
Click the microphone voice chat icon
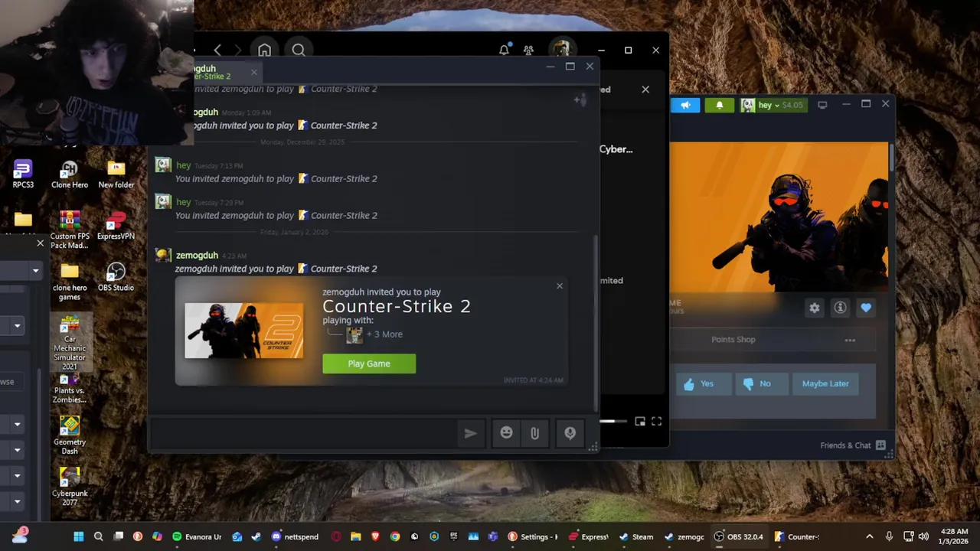pyautogui.click(x=570, y=433)
